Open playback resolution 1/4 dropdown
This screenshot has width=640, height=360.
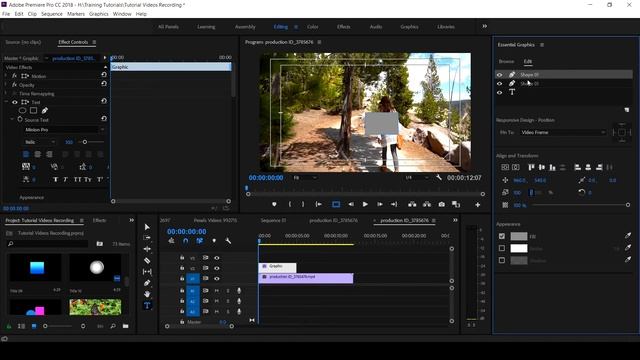pos(416,178)
